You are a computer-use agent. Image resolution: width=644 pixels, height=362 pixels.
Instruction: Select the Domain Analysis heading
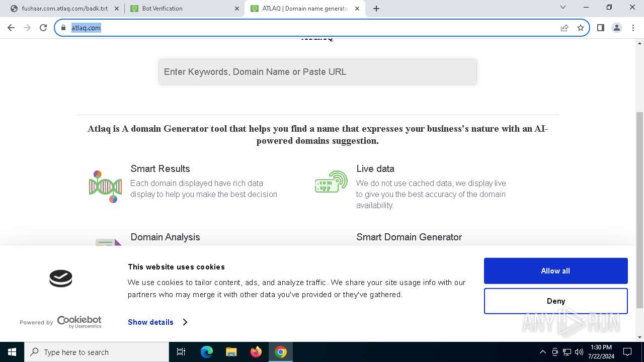tap(165, 237)
